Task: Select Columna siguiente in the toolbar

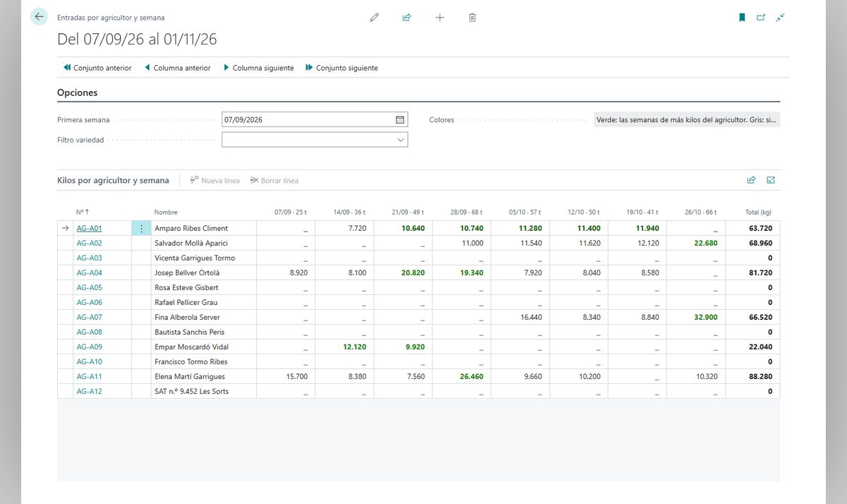Action: click(x=258, y=68)
